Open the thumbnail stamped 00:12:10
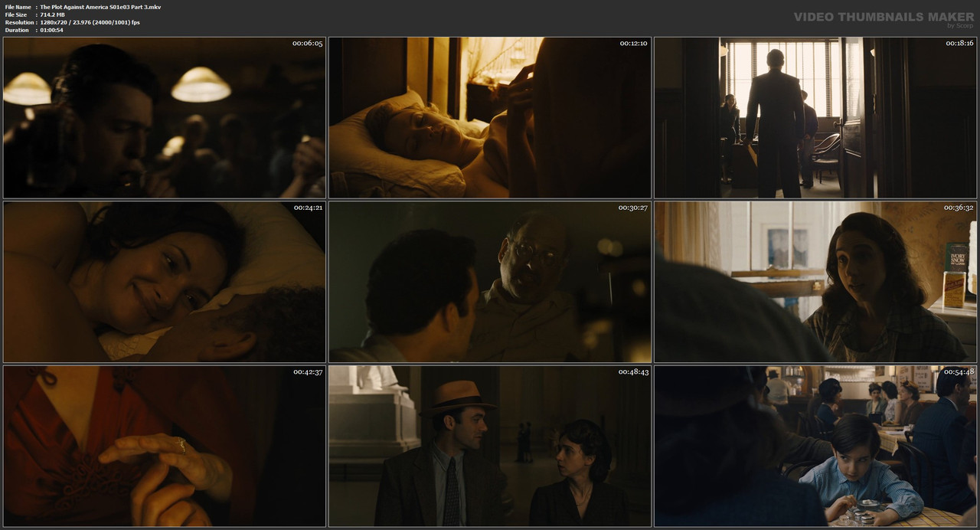 (490, 118)
